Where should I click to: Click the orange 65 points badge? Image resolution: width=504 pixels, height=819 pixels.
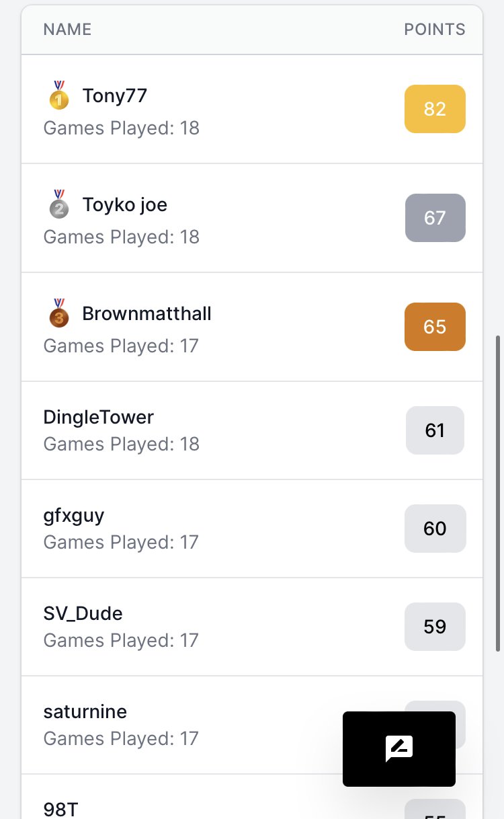[x=435, y=327]
